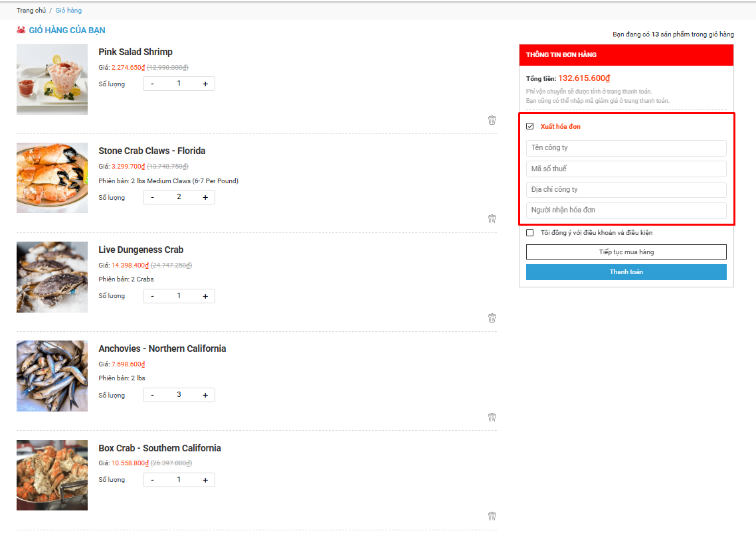Decrease Anchovies quantity with minus
Screen dimensions: 756x533
[152, 395]
